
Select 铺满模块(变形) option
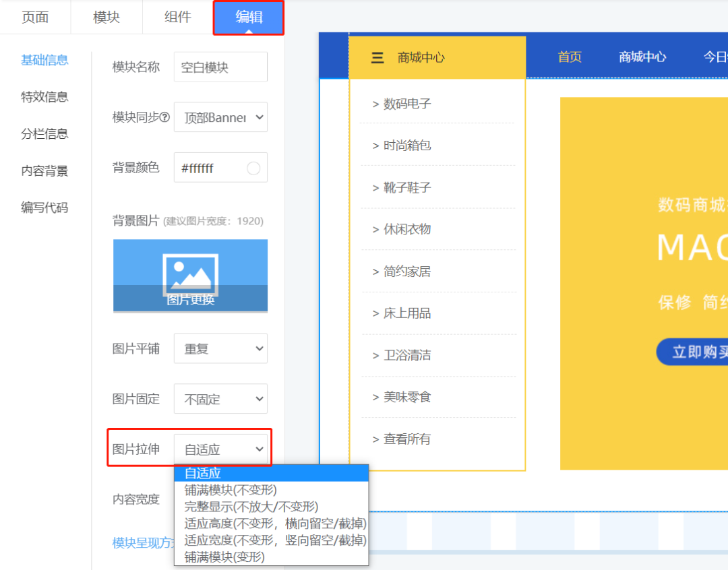(224, 557)
